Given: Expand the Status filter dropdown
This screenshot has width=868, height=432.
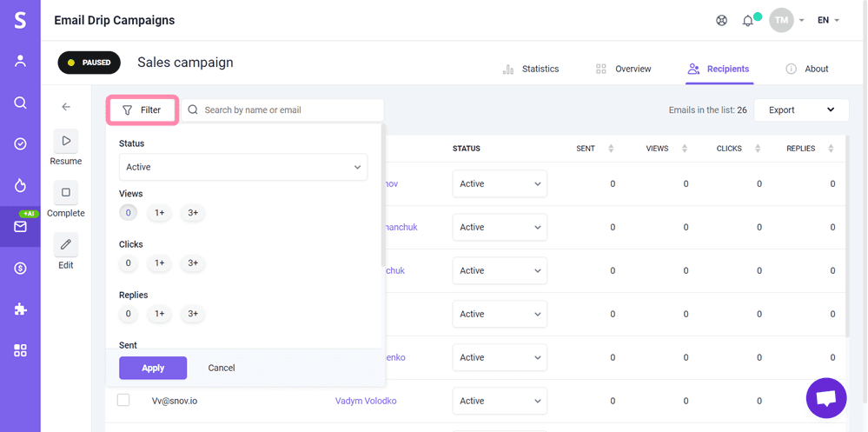Looking at the screenshot, I should (242, 167).
